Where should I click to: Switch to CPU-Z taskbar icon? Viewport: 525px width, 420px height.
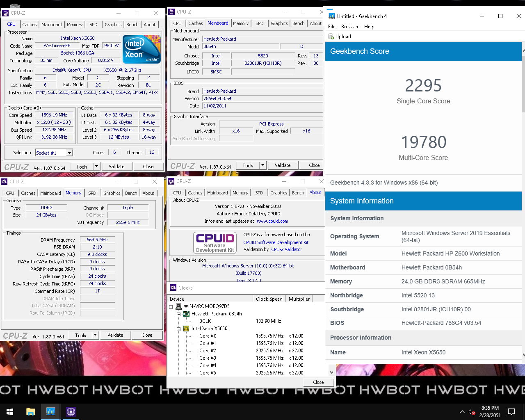tap(71, 411)
